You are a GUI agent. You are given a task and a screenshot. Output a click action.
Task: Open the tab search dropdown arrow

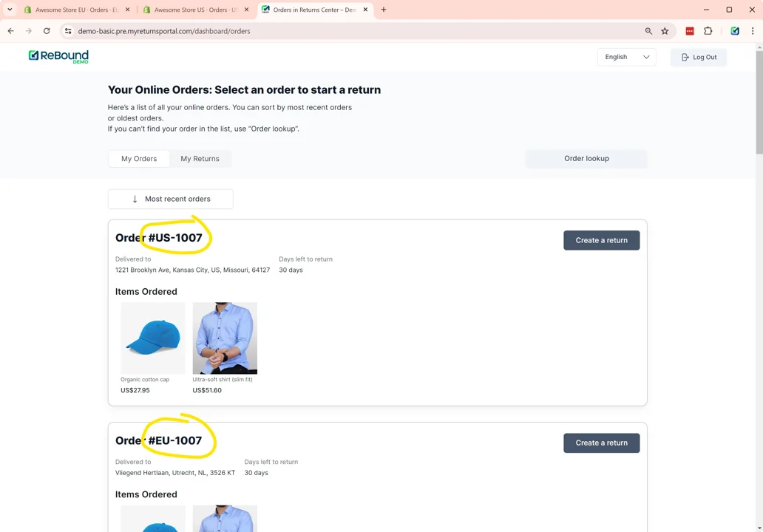click(10, 10)
